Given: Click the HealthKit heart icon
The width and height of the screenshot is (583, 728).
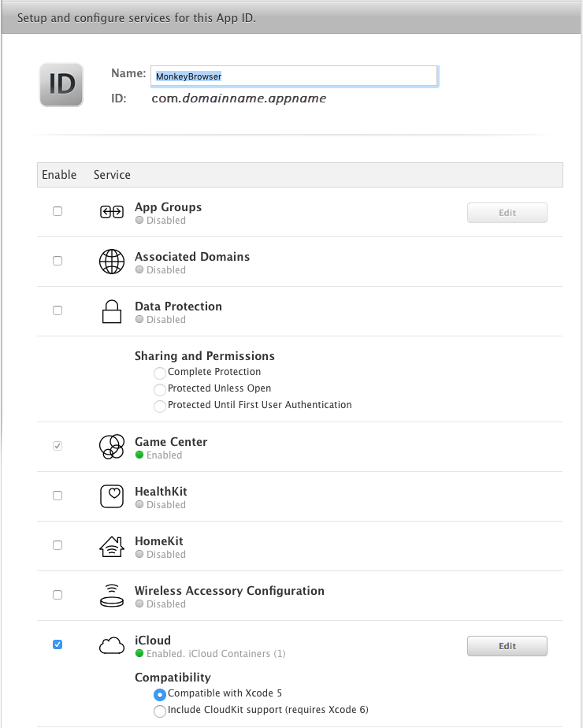Looking at the screenshot, I should pyautogui.click(x=112, y=496).
